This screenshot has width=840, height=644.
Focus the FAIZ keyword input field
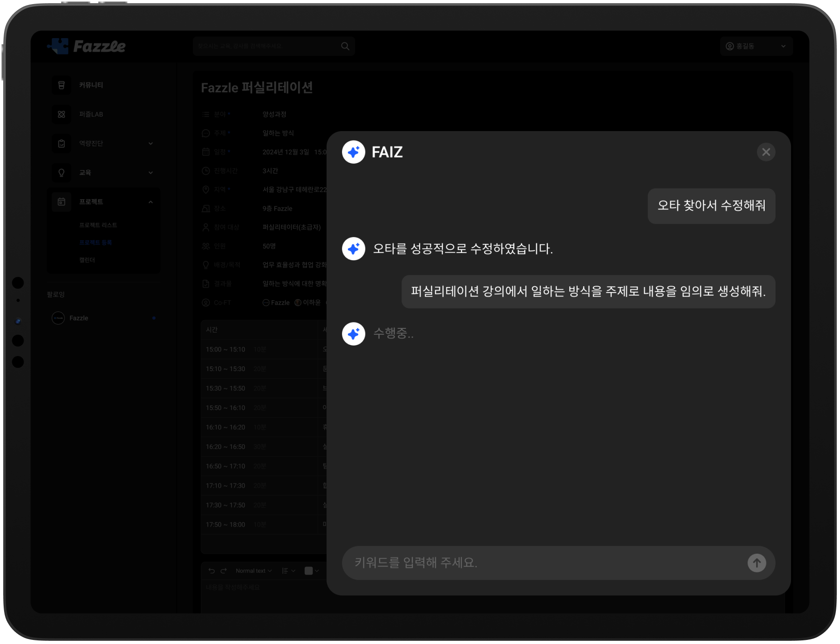[x=558, y=563]
